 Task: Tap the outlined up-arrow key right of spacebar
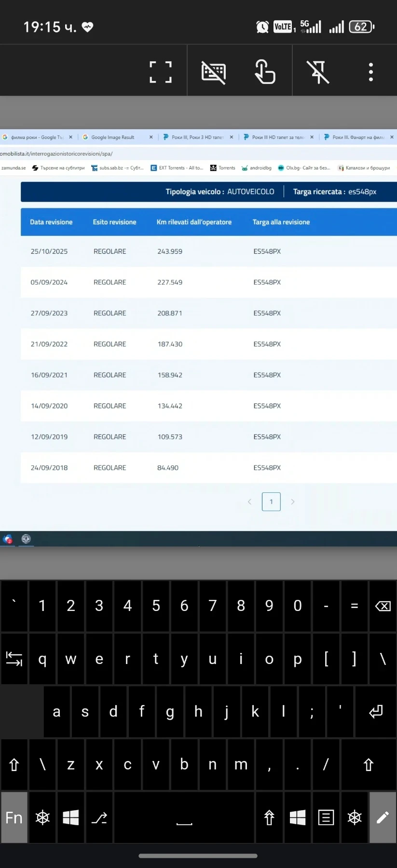pos(269,817)
